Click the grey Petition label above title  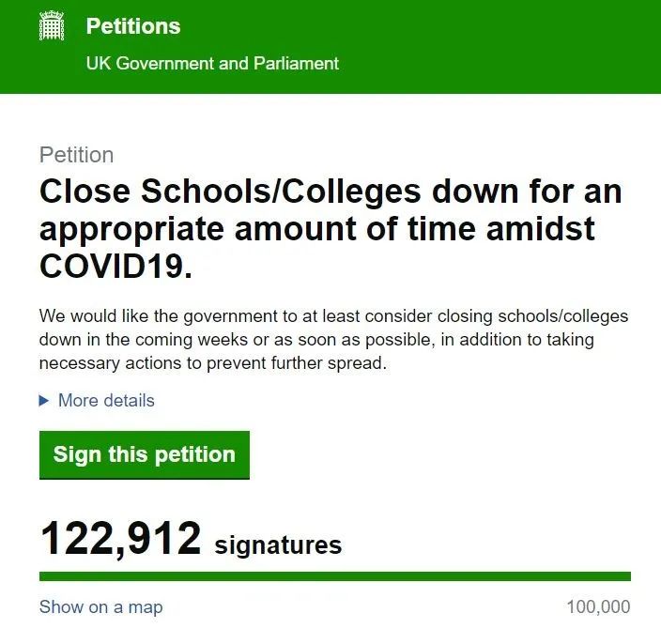tap(76, 155)
